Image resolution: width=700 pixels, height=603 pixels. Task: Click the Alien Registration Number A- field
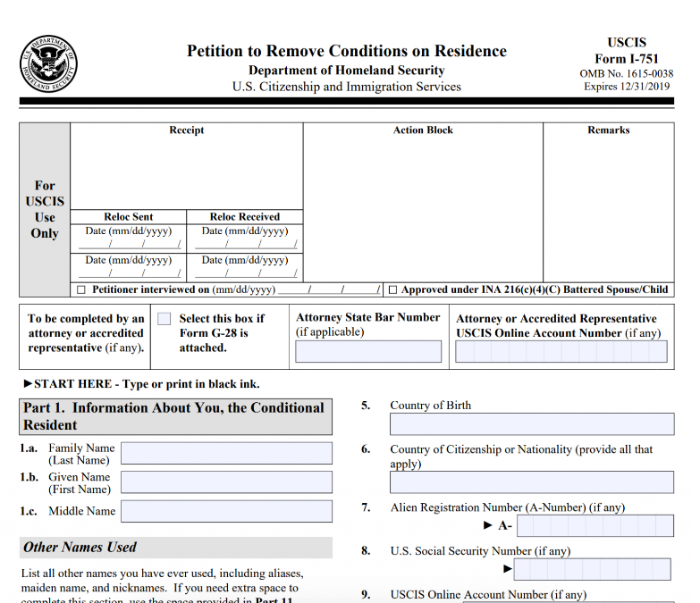[595, 526]
